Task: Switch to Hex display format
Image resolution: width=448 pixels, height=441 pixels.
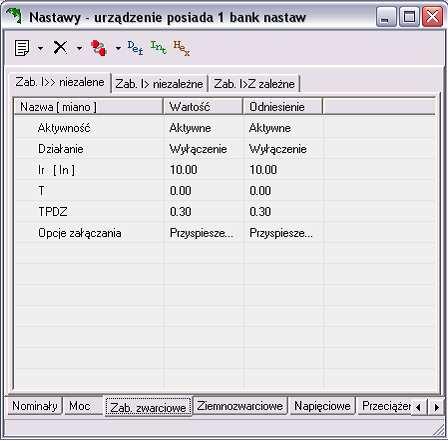Action: pos(181,48)
